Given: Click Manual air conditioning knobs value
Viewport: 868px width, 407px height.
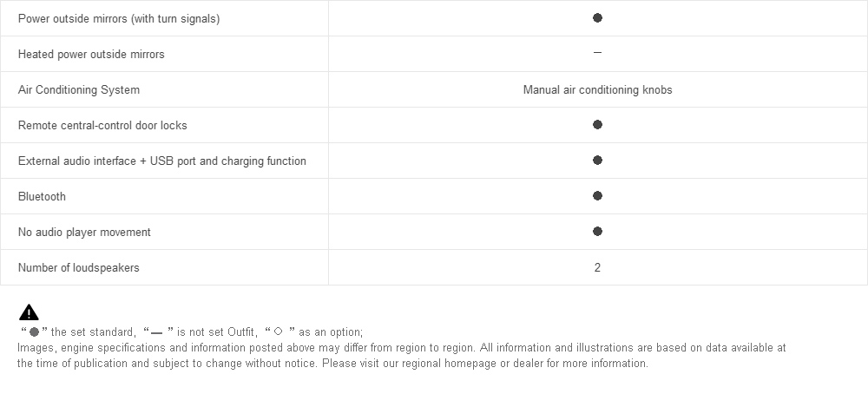Looking at the screenshot, I should click(597, 89).
